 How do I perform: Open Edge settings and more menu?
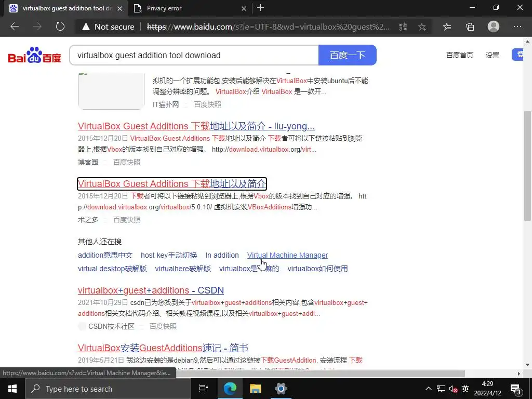click(517, 26)
